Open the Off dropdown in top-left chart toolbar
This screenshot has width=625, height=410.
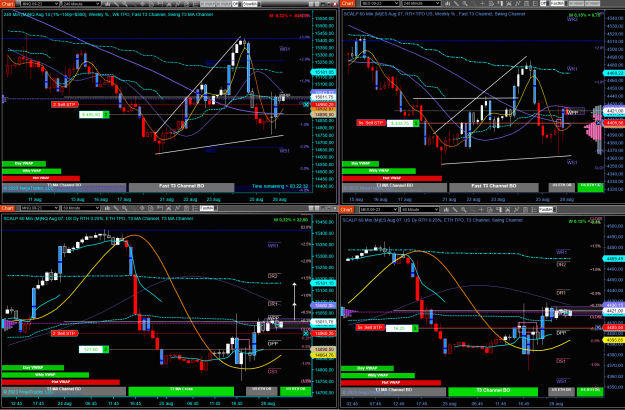click(x=236, y=4)
